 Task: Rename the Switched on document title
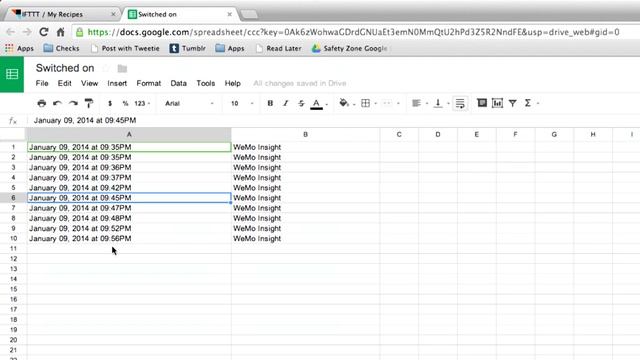[65, 68]
